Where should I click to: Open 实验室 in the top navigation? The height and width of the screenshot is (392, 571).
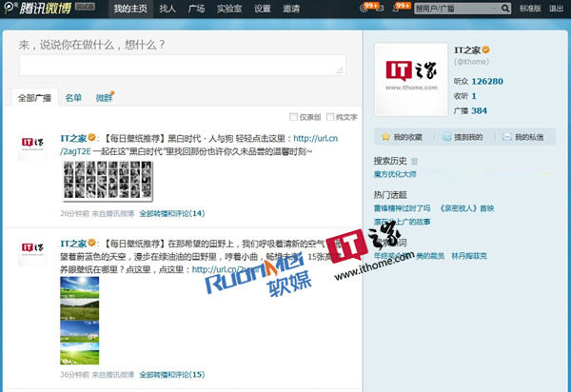[x=229, y=9]
